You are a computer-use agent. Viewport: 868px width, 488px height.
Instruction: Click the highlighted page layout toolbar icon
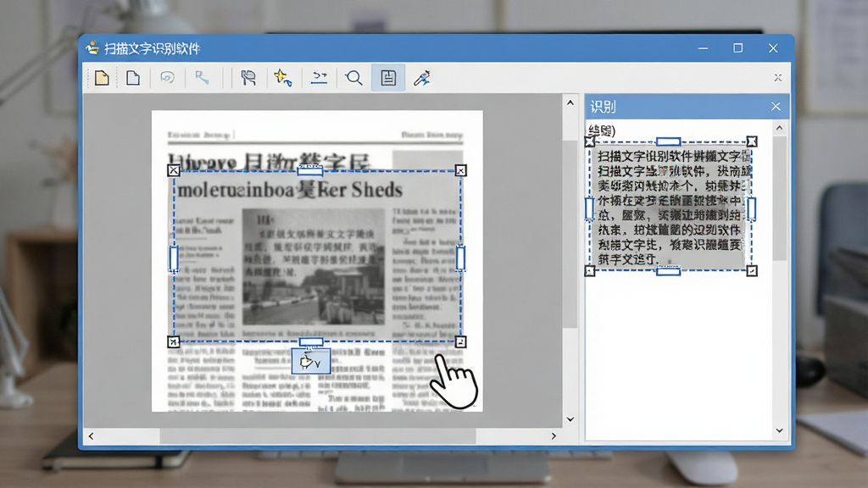point(388,78)
